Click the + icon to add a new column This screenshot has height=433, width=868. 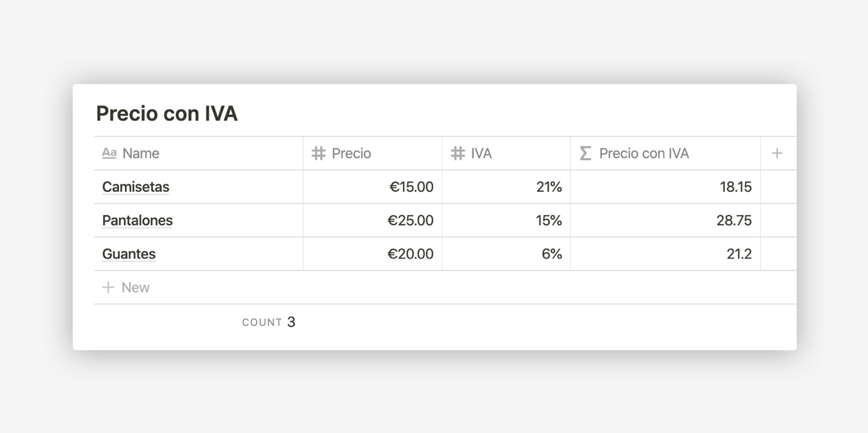[x=778, y=153]
